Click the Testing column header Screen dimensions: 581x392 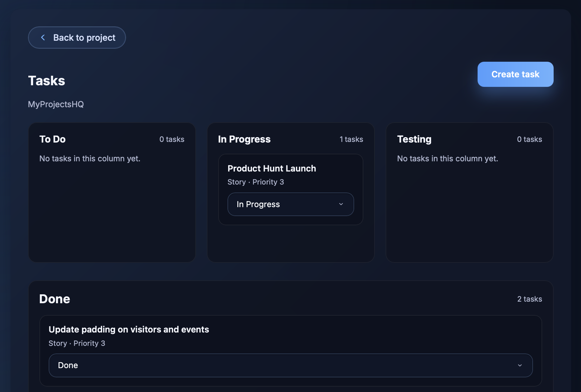coord(414,139)
